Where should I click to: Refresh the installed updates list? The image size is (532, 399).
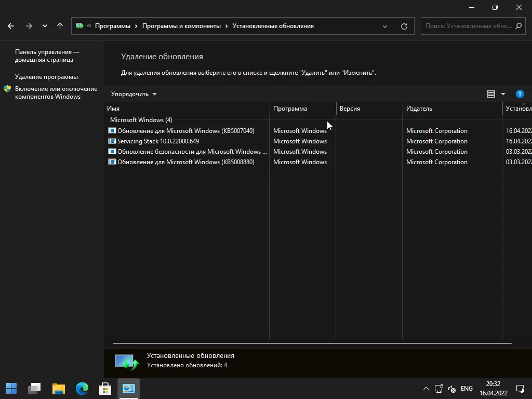tap(404, 26)
